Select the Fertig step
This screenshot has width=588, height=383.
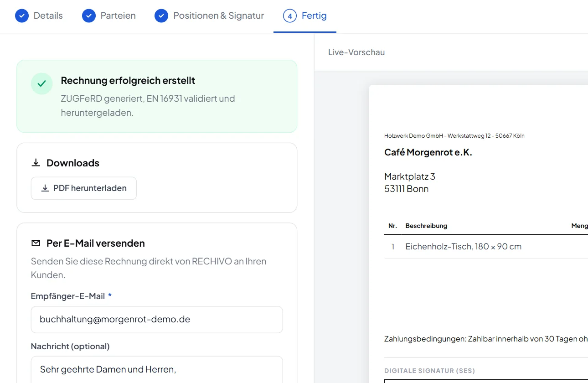tap(305, 16)
